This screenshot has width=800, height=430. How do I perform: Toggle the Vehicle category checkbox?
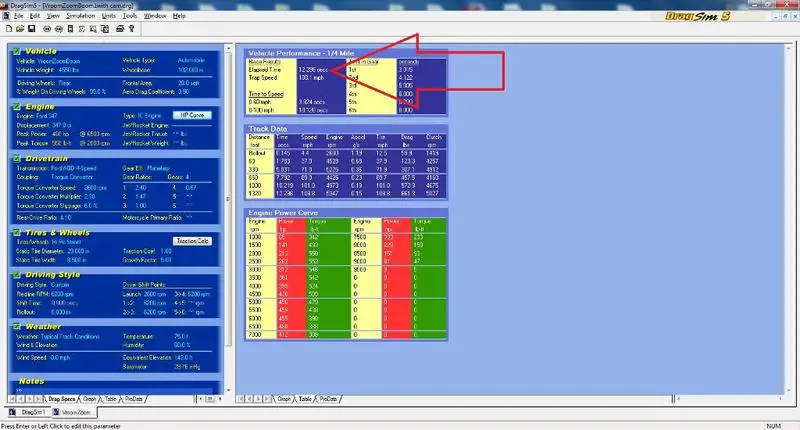click(17, 51)
